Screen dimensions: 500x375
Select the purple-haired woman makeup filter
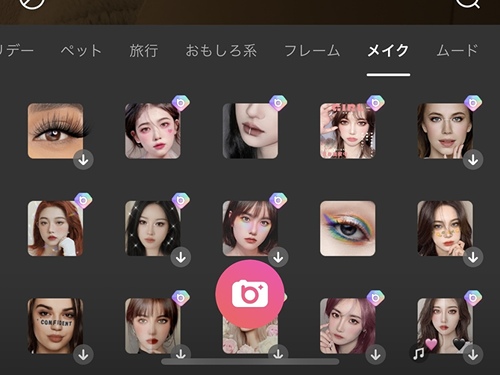click(x=347, y=326)
